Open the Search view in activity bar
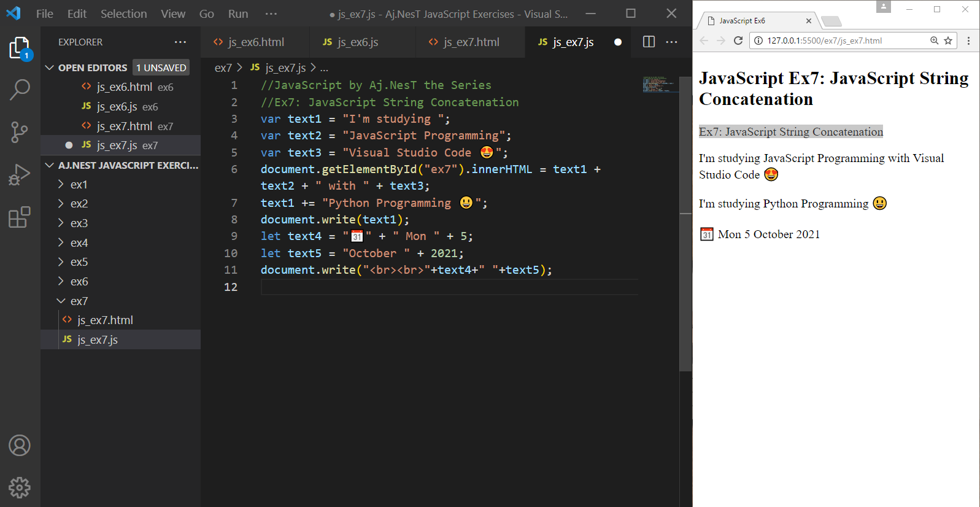 pyautogui.click(x=20, y=90)
